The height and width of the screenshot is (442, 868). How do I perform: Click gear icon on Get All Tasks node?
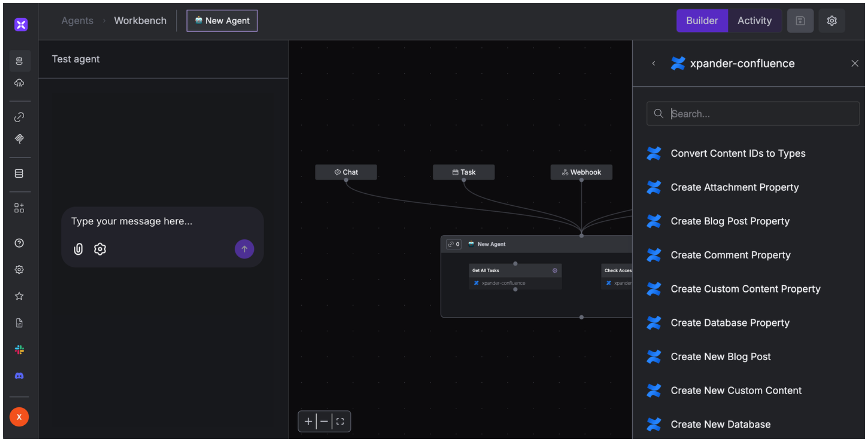[555, 270]
